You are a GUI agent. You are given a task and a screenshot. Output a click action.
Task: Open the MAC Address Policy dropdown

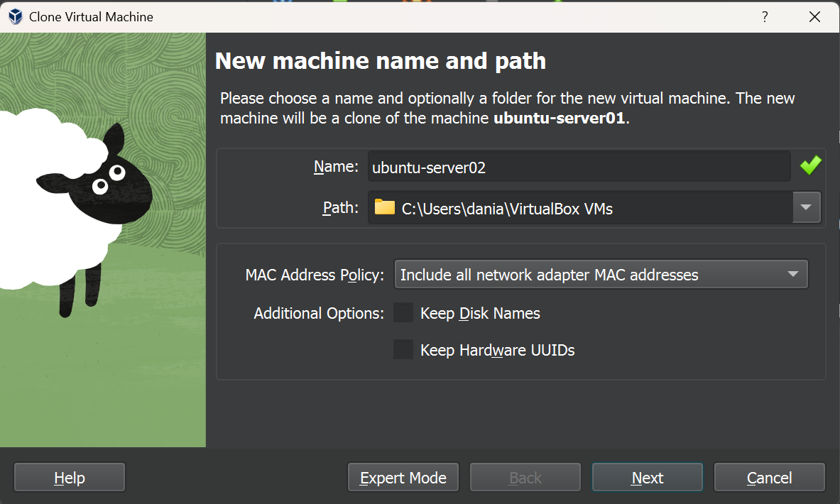(601, 275)
